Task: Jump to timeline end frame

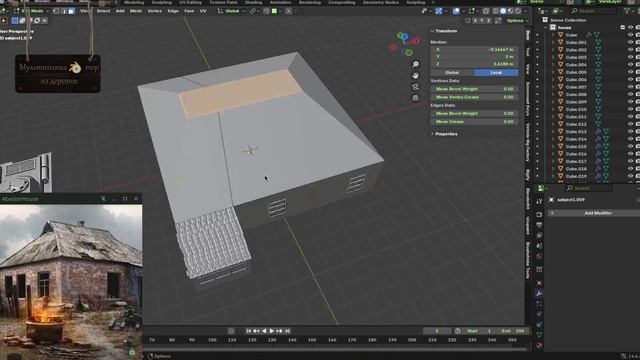Action: [287, 331]
